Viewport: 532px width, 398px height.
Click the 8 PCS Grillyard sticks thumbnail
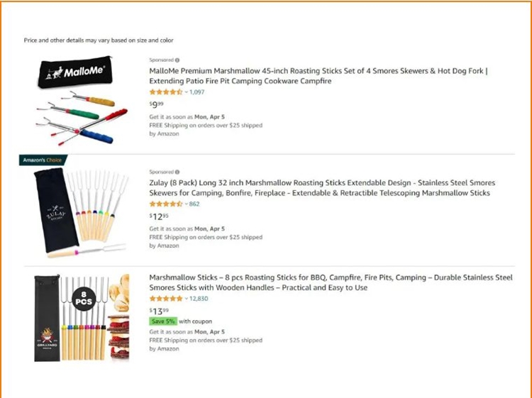[82, 317]
